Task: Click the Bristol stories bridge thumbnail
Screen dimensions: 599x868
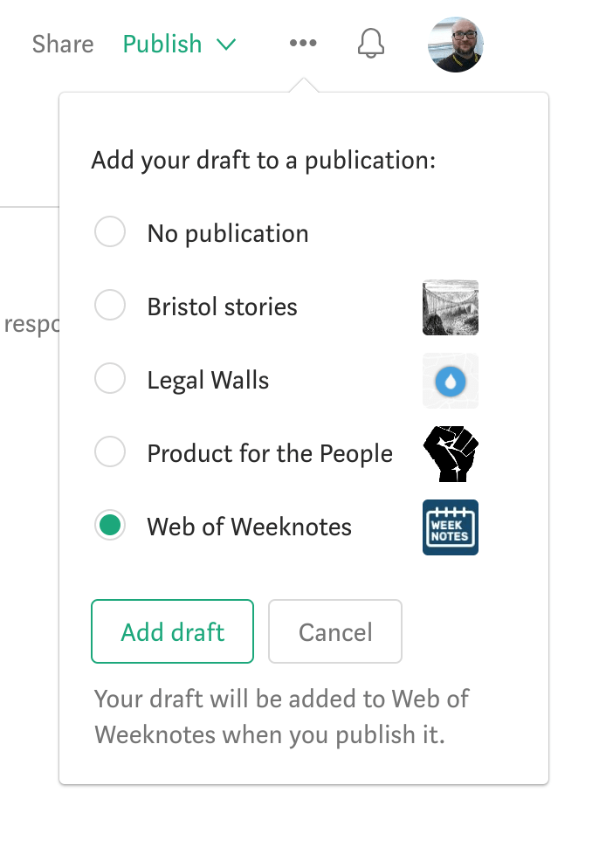Action: 450,307
